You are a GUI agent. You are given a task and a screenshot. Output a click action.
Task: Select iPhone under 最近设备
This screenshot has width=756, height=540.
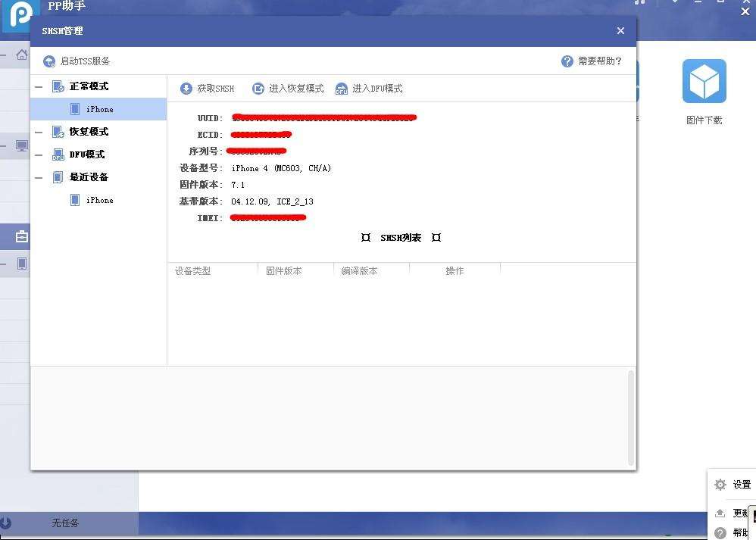[98, 200]
